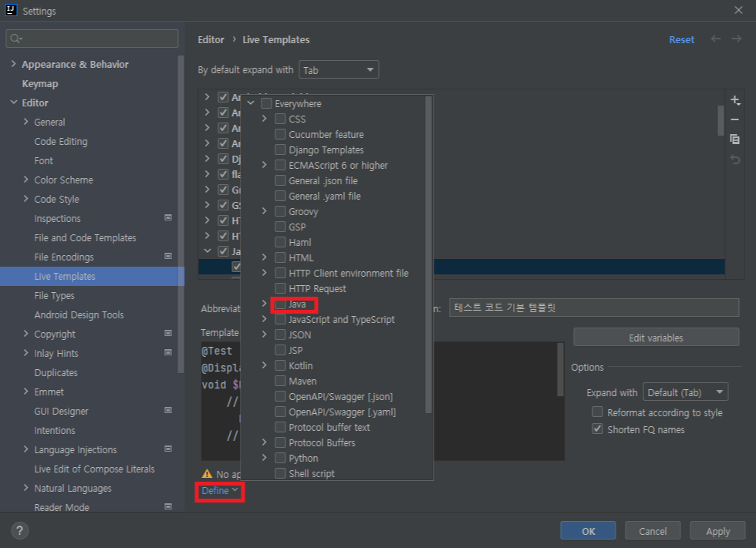The height and width of the screenshot is (548, 756).
Task: Open the File Types settings page
Action: tap(55, 296)
